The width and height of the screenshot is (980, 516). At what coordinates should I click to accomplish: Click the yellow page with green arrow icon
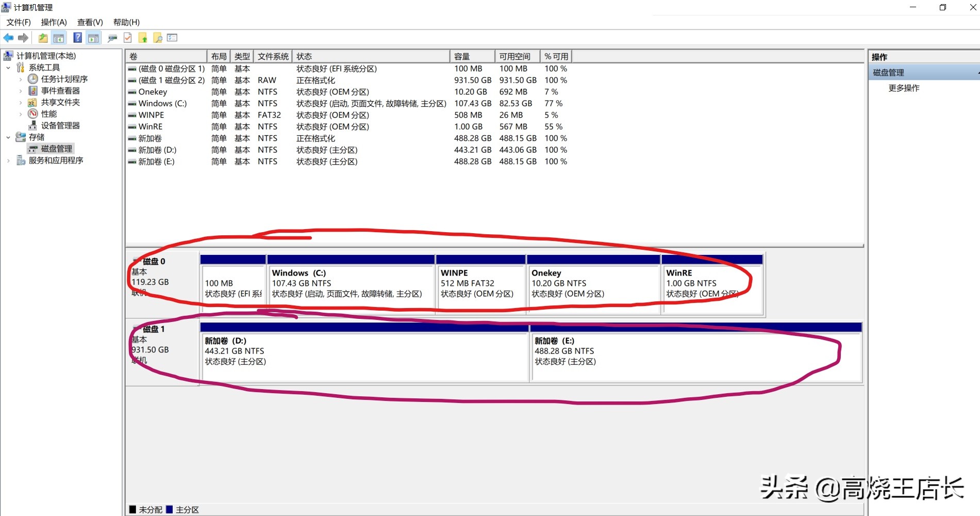point(143,38)
